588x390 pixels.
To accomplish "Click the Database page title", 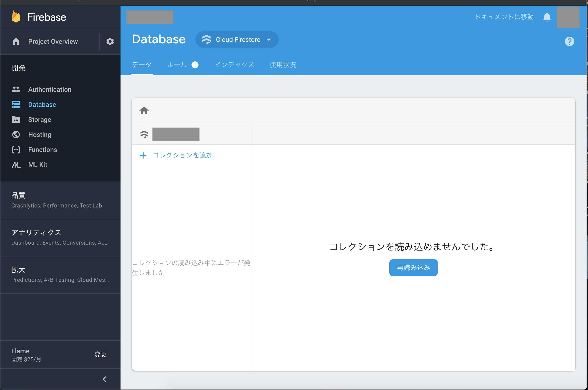I will coord(159,39).
